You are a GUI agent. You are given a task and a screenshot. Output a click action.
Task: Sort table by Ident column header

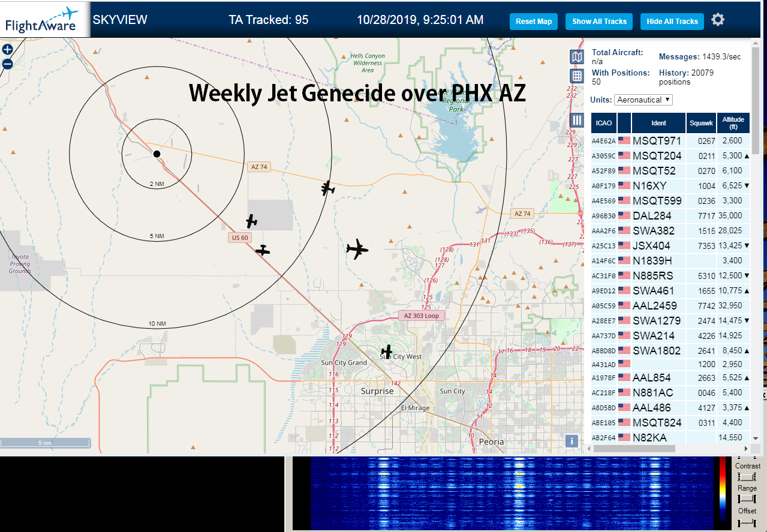tap(658, 123)
